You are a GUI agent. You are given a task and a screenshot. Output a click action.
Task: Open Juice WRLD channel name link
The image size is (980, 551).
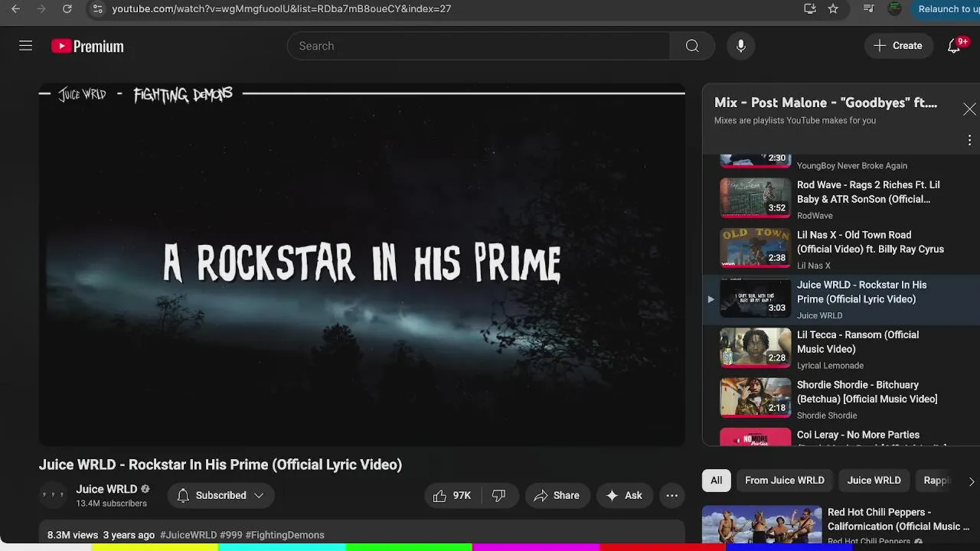[106, 489]
